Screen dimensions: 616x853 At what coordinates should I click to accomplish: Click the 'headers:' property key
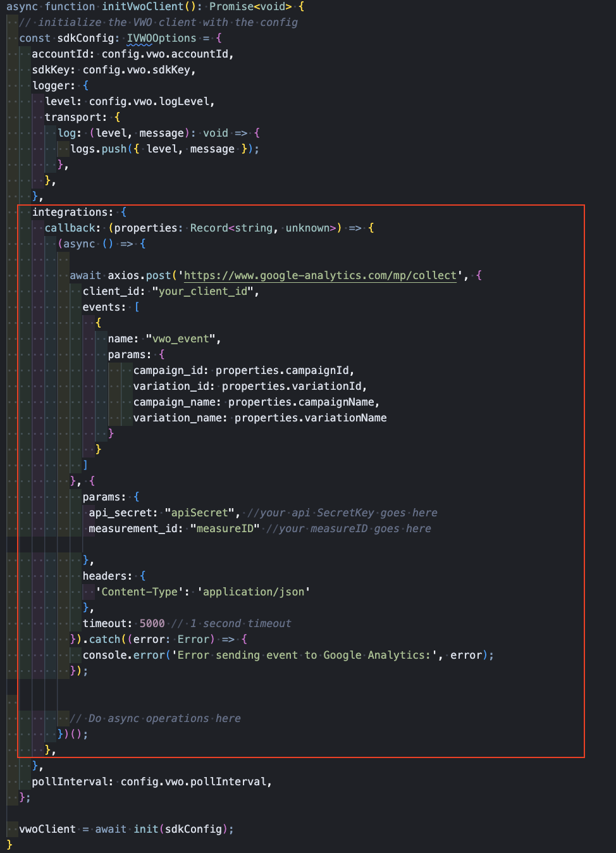pos(108,576)
